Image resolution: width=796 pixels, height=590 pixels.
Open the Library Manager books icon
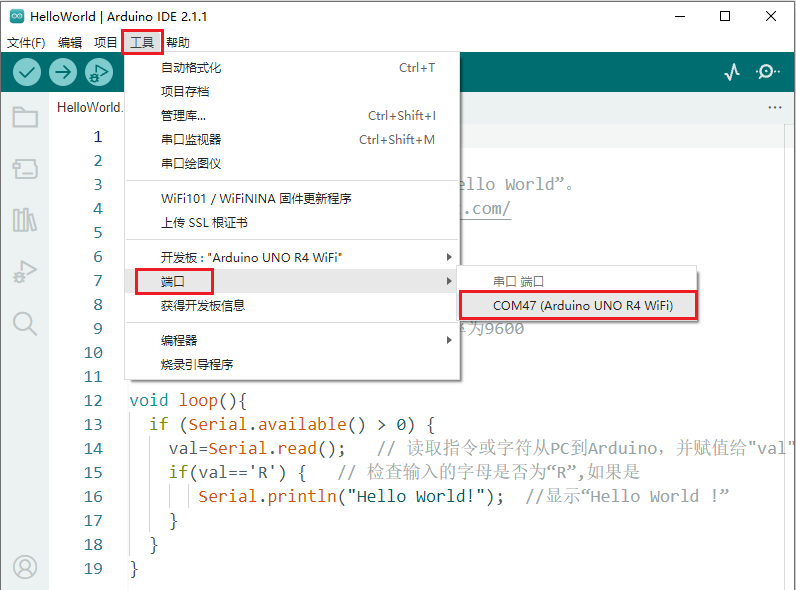25,220
